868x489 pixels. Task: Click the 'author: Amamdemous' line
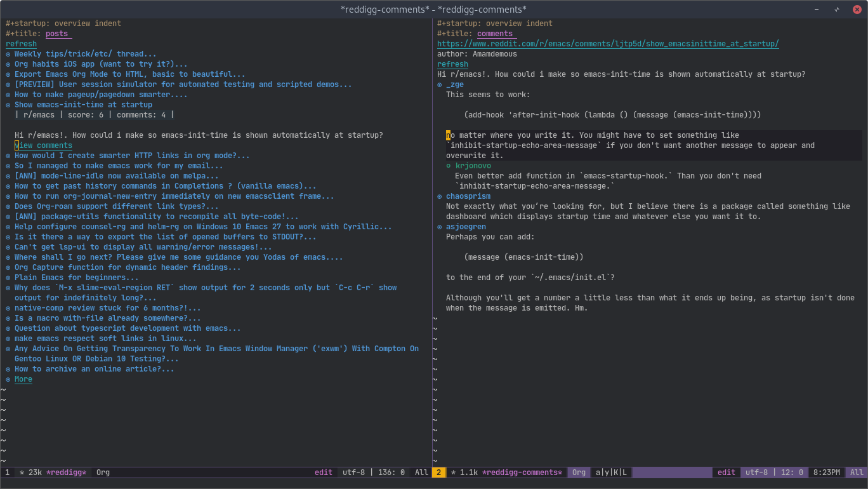[x=477, y=54]
